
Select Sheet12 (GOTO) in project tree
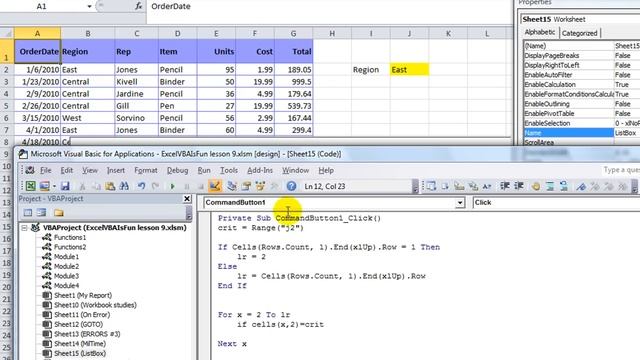pyautogui.click(x=78, y=324)
